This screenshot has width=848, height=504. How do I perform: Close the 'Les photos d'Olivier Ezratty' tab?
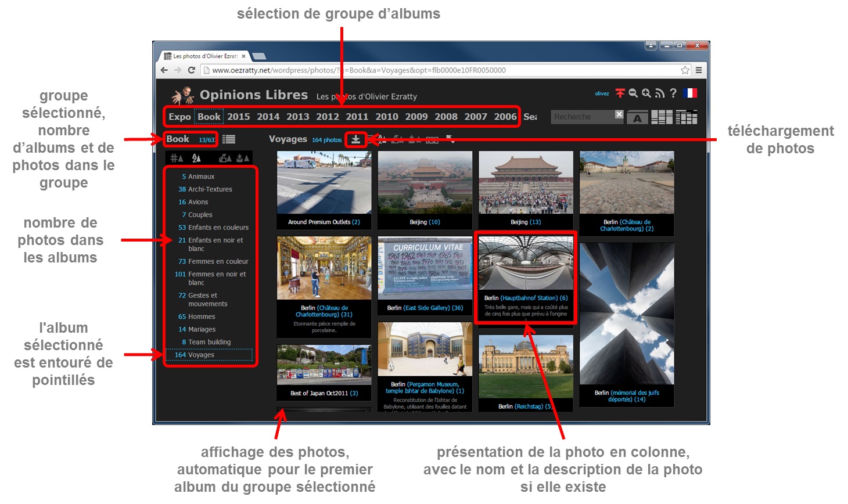point(244,56)
